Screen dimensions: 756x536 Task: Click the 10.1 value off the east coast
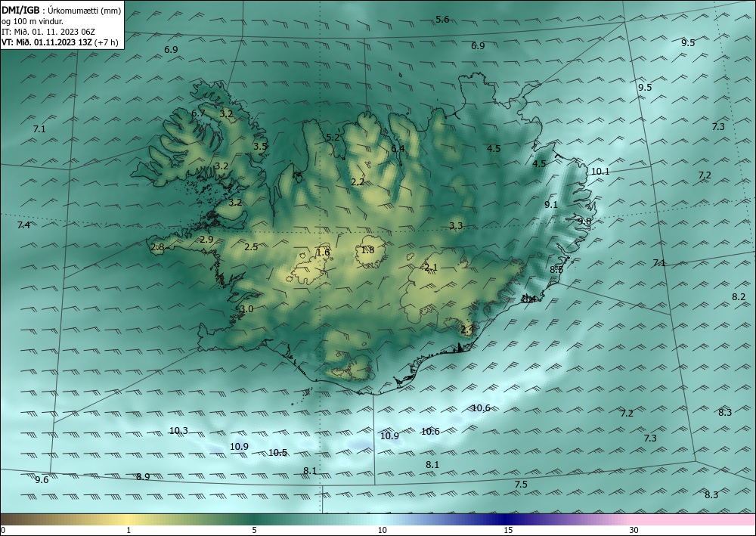600,171
